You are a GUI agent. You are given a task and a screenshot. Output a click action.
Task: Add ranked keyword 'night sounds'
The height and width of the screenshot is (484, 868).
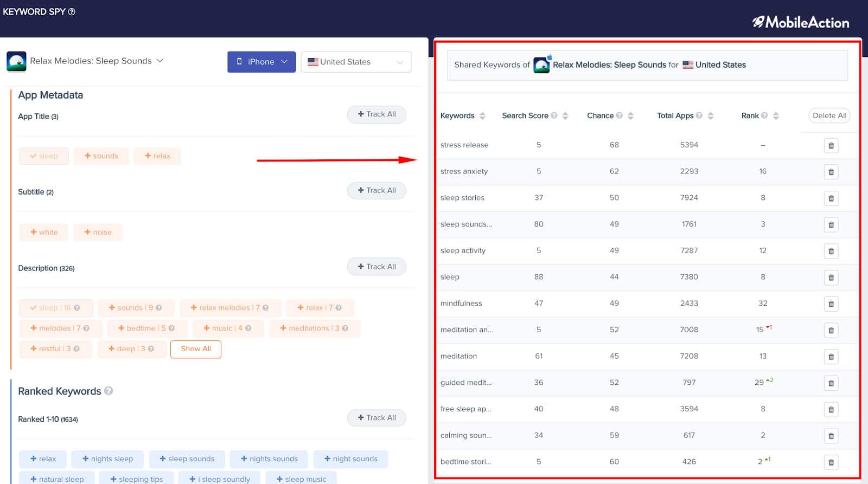click(x=350, y=459)
